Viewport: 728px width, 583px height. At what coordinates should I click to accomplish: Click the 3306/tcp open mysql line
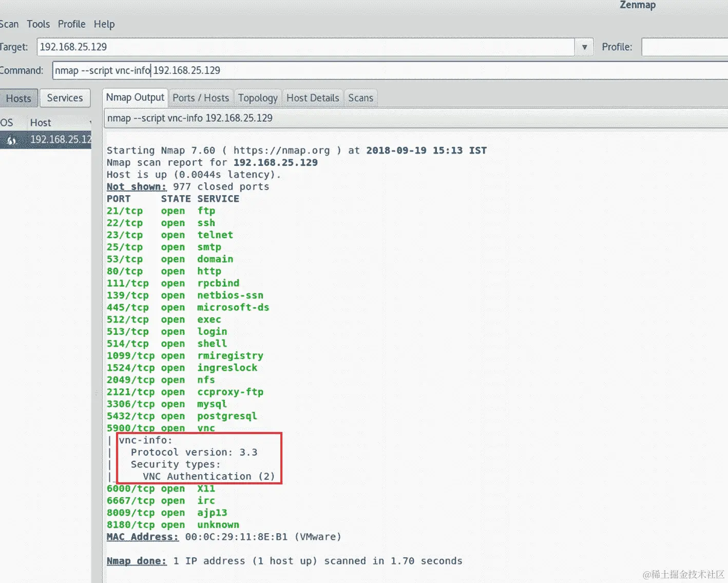167,404
